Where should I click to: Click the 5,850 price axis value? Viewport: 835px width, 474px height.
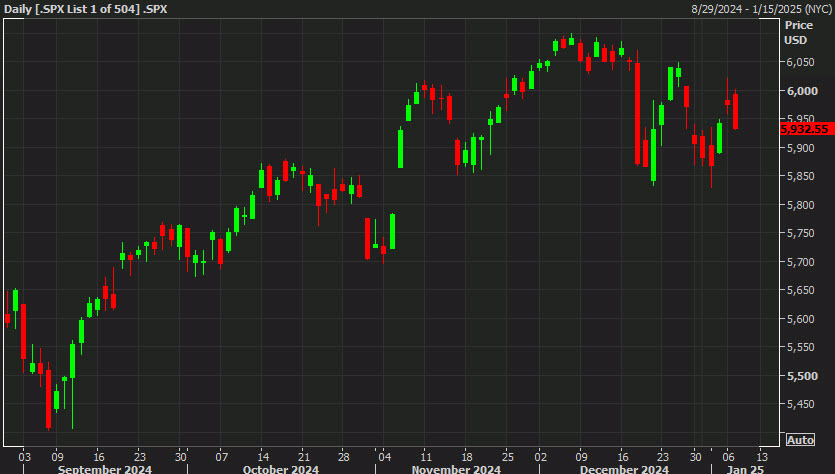click(x=800, y=176)
